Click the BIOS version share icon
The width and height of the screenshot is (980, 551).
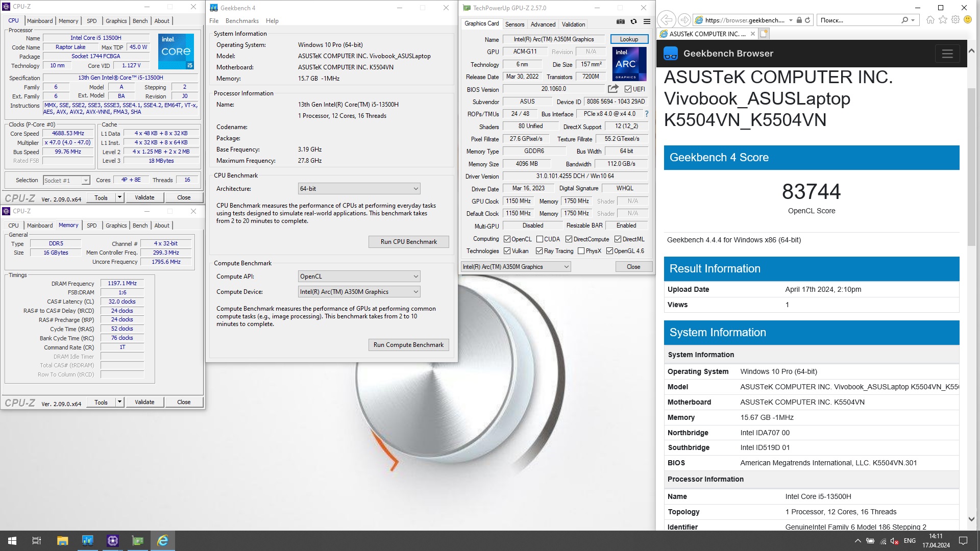613,89
